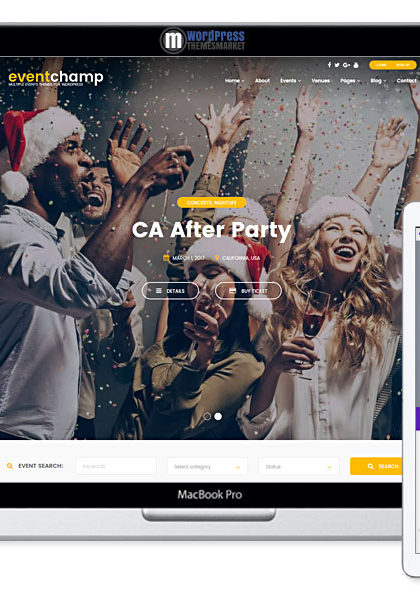Select the first slider dot indicator
Screen dimensions: 420x601
(x=207, y=416)
